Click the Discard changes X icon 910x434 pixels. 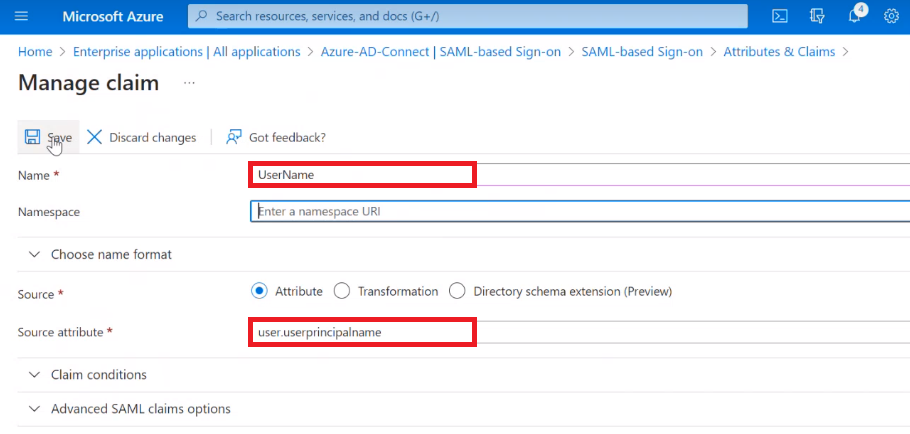(x=94, y=138)
